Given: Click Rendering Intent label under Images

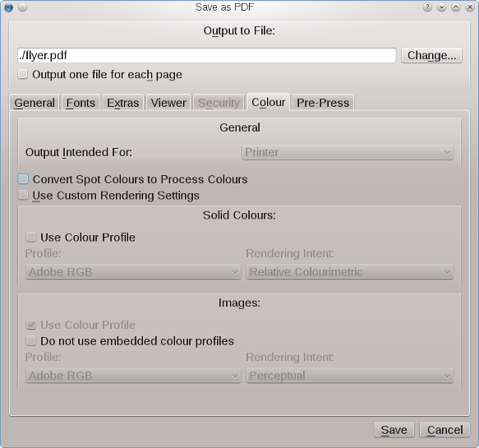Looking at the screenshot, I should pos(290,357).
